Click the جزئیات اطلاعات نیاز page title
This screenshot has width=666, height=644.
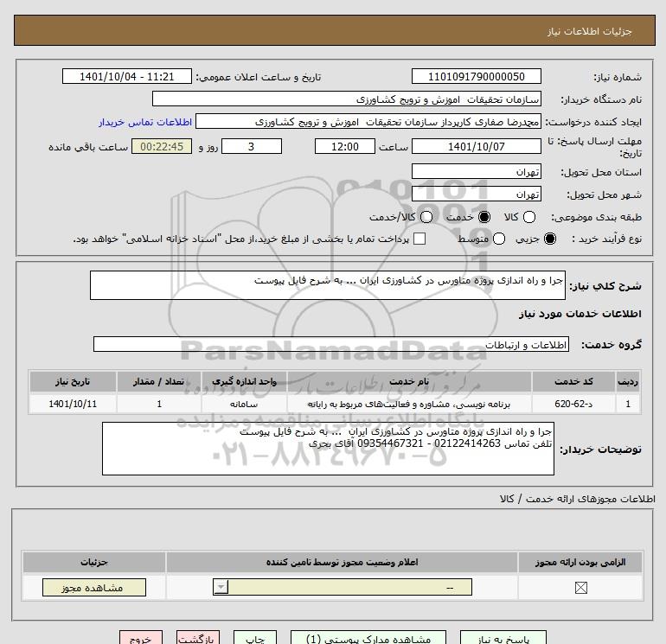[590, 31]
